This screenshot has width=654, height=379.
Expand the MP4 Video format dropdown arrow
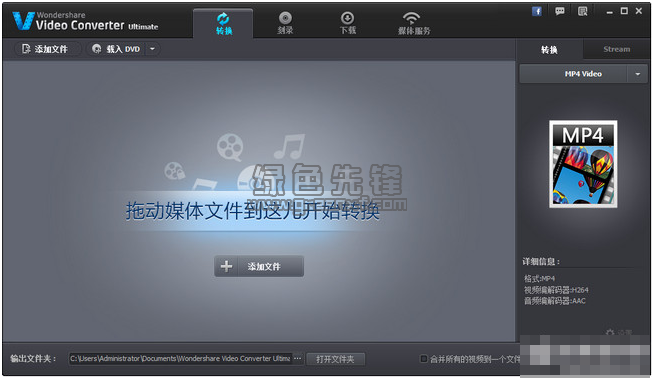coord(638,74)
